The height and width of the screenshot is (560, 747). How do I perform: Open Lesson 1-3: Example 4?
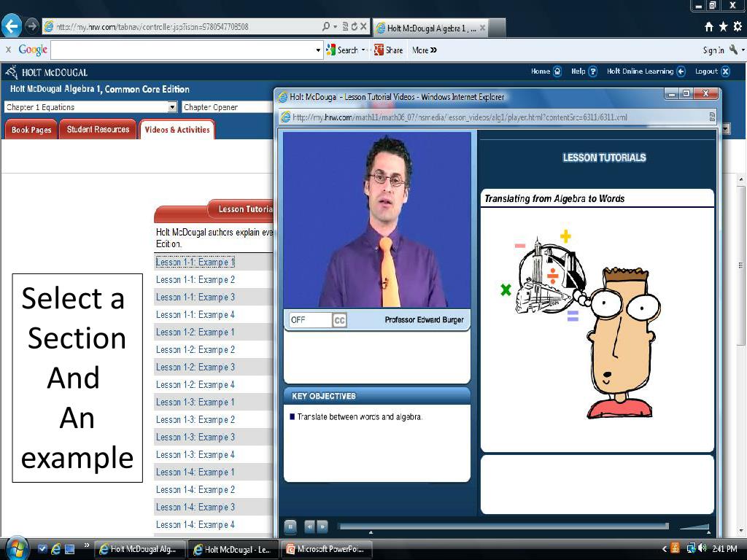tap(196, 455)
